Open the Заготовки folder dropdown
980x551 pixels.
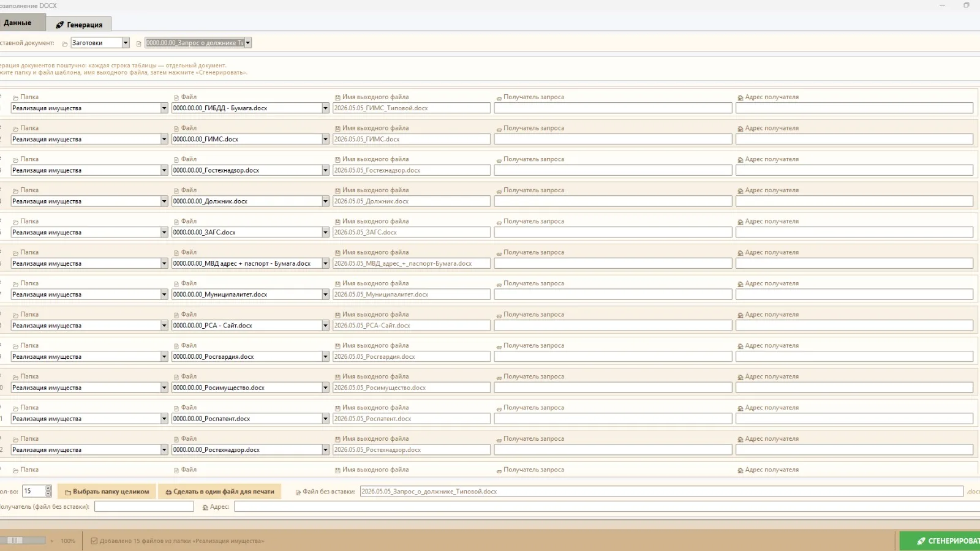click(126, 43)
